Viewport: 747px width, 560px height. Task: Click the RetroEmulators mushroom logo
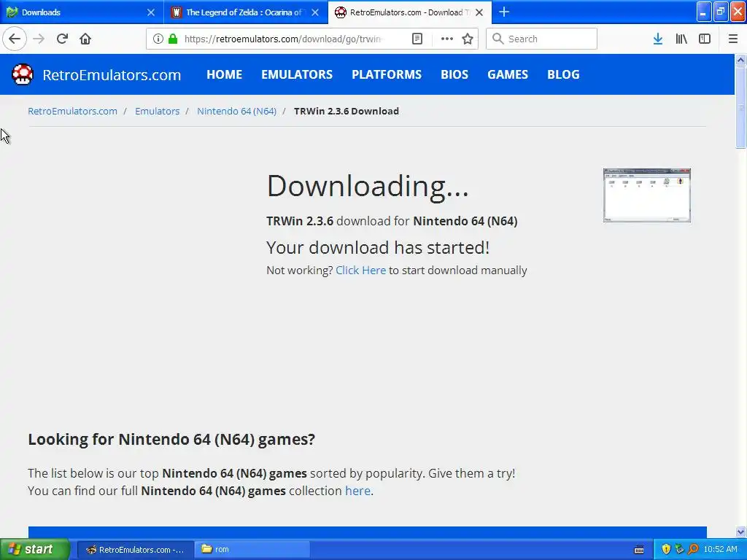[23, 75]
